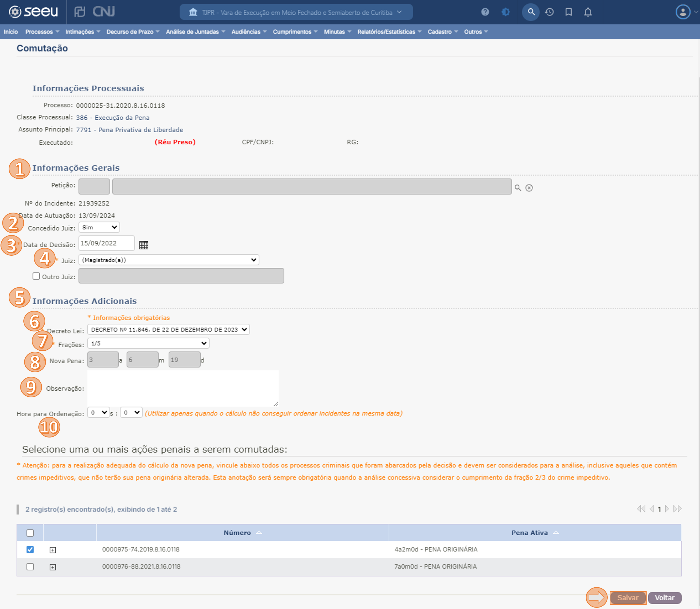Open the Análise de Juntadas menu

click(195, 31)
